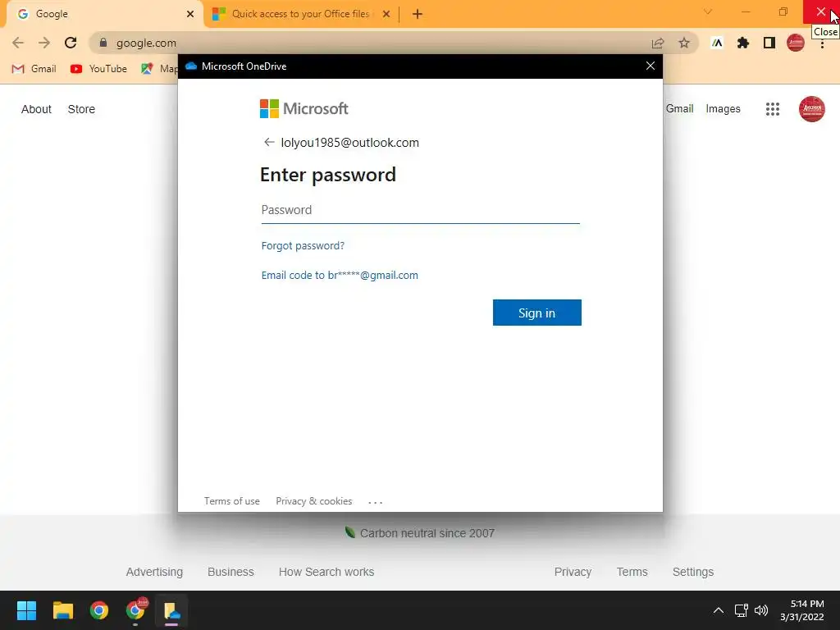The height and width of the screenshot is (630, 840).
Task: Click the back arrow beside lolyou1985@outlook.com
Action: [269, 142]
